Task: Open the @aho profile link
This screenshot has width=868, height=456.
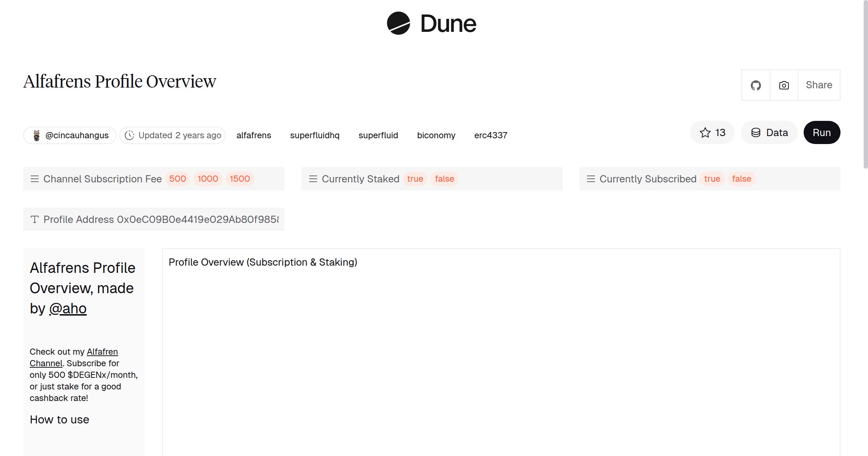Action: click(68, 308)
